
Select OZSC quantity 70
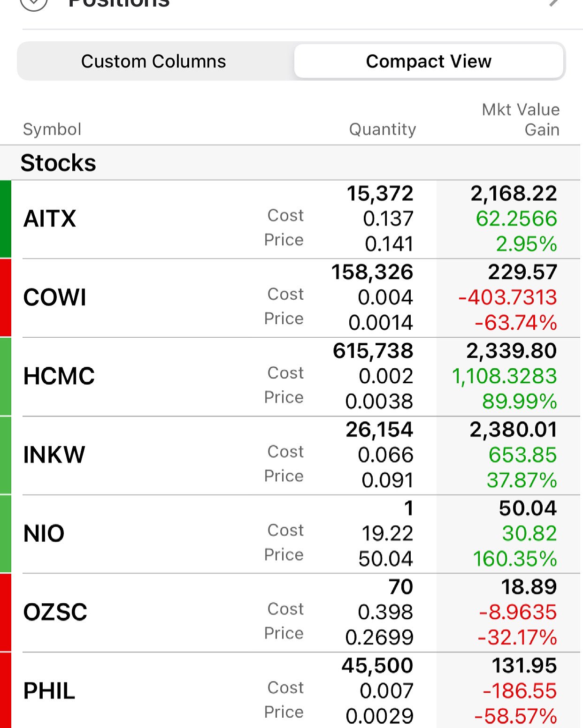tap(400, 587)
